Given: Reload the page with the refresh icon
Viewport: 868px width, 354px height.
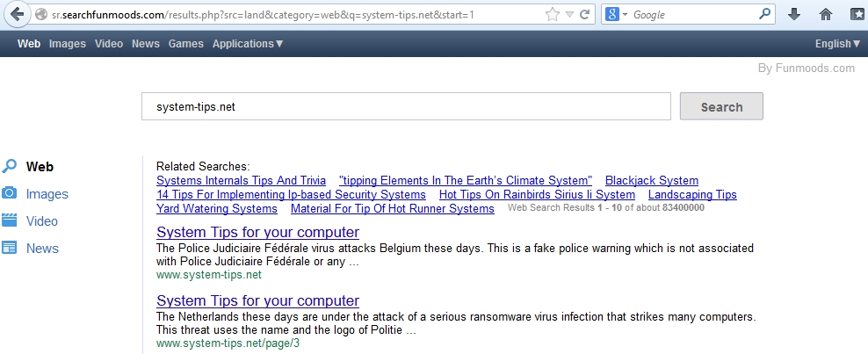Looking at the screenshot, I should tap(586, 14).
